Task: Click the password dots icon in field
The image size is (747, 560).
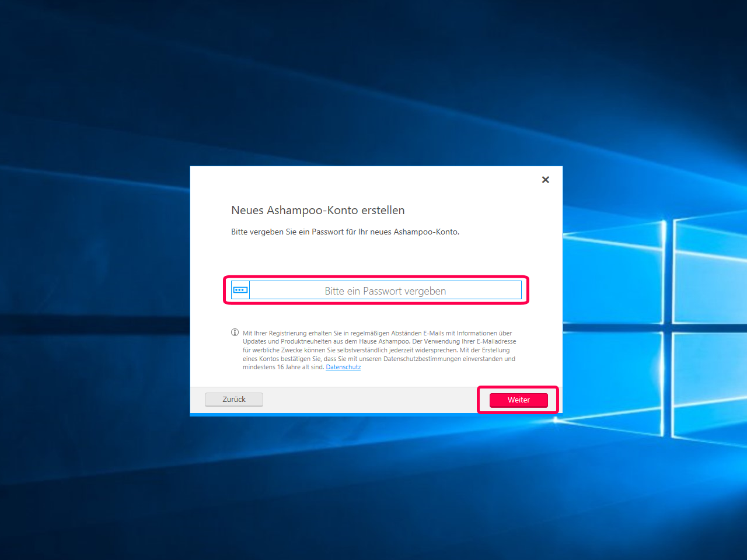Action: [x=240, y=290]
